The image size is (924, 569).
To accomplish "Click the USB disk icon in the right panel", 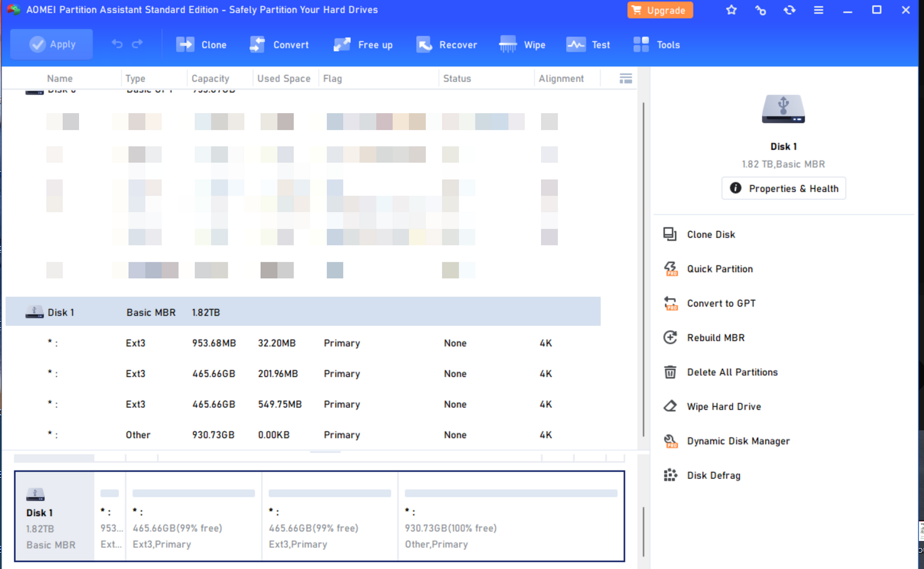I will coord(783,109).
